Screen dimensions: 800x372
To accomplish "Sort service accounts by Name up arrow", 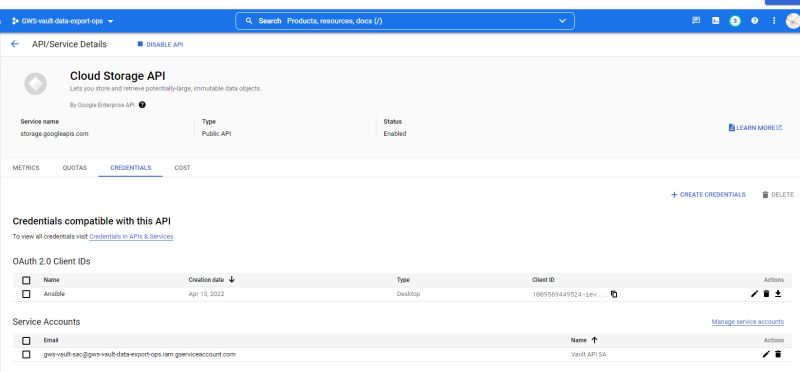I will tap(594, 340).
